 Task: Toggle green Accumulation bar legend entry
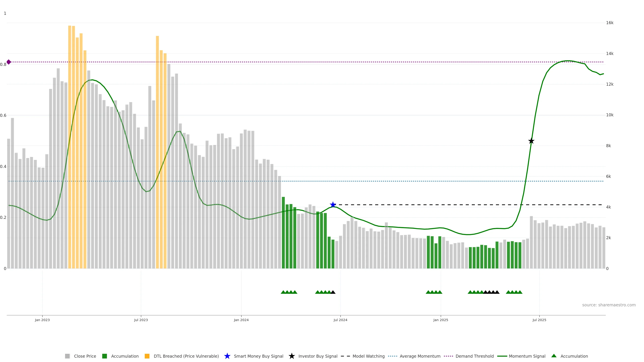pos(124,356)
